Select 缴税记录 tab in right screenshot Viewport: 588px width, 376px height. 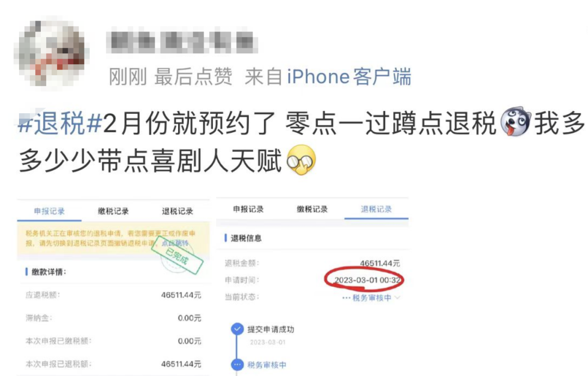pyautogui.click(x=312, y=209)
